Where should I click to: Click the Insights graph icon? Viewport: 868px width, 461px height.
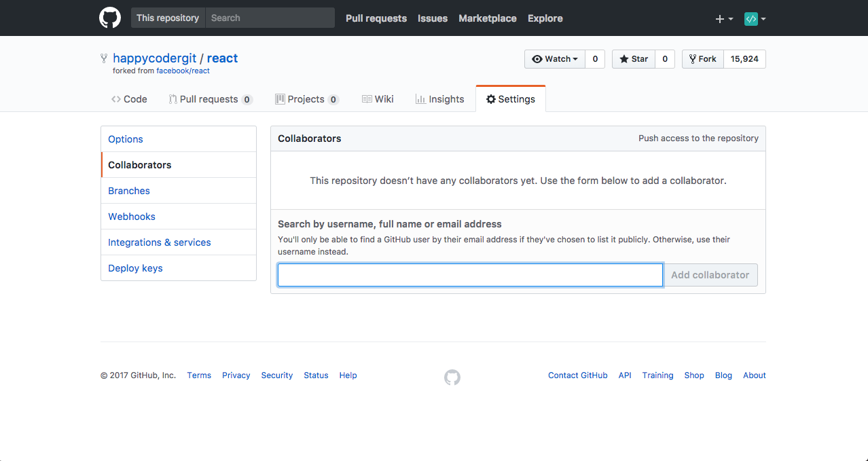coord(420,98)
